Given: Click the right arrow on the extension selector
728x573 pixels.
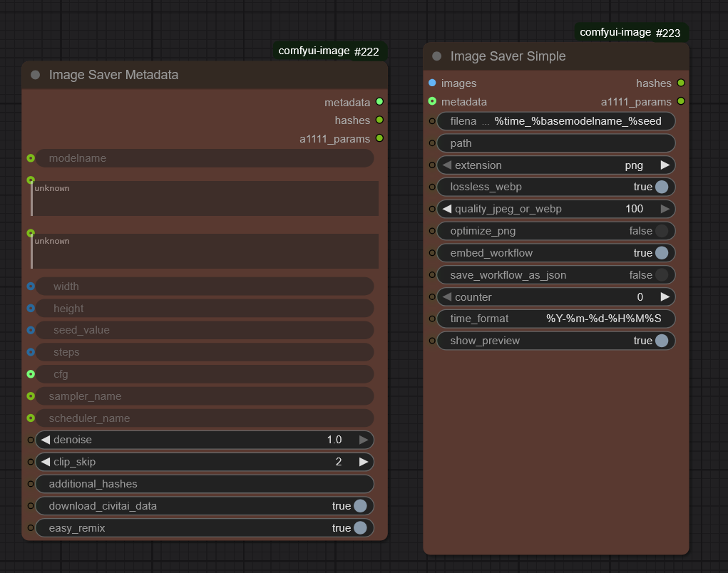Looking at the screenshot, I should coord(665,165).
